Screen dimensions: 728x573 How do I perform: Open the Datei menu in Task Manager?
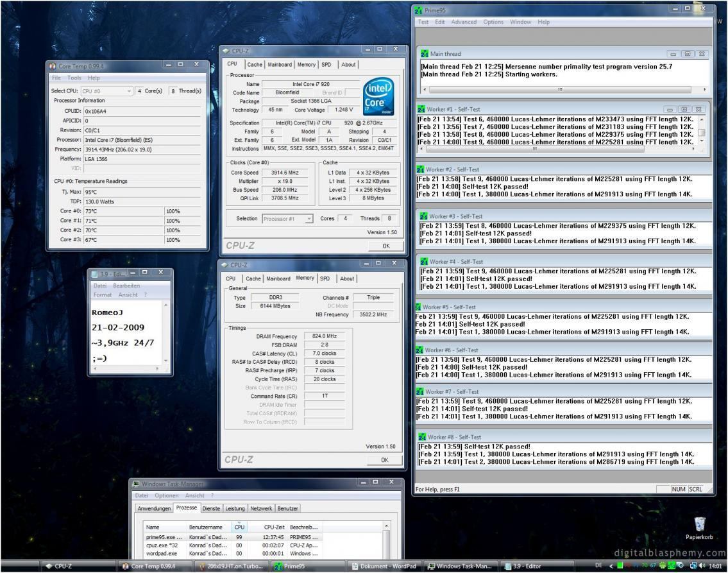pyautogui.click(x=142, y=495)
